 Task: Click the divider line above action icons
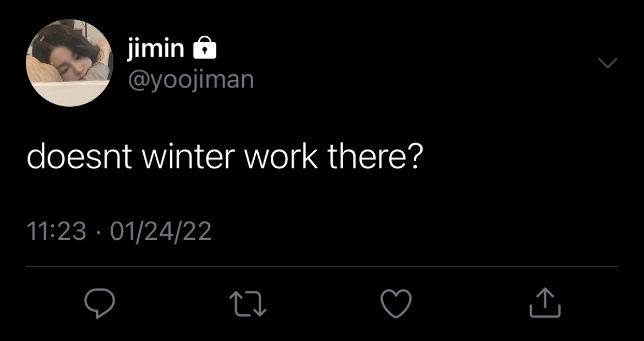[321, 267]
